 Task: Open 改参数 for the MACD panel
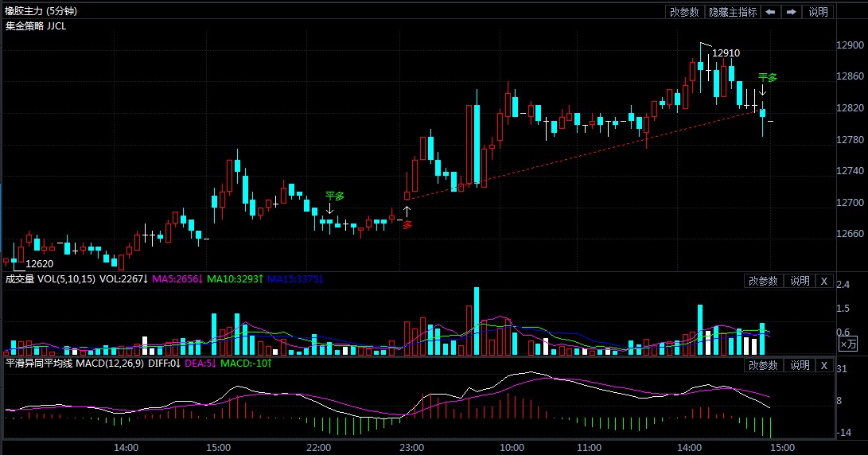[763, 365]
